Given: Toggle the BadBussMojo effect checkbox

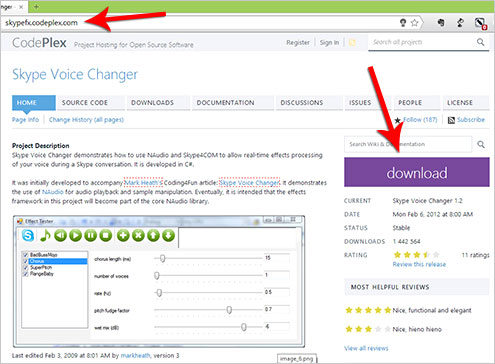Looking at the screenshot, I should (25, 255).
